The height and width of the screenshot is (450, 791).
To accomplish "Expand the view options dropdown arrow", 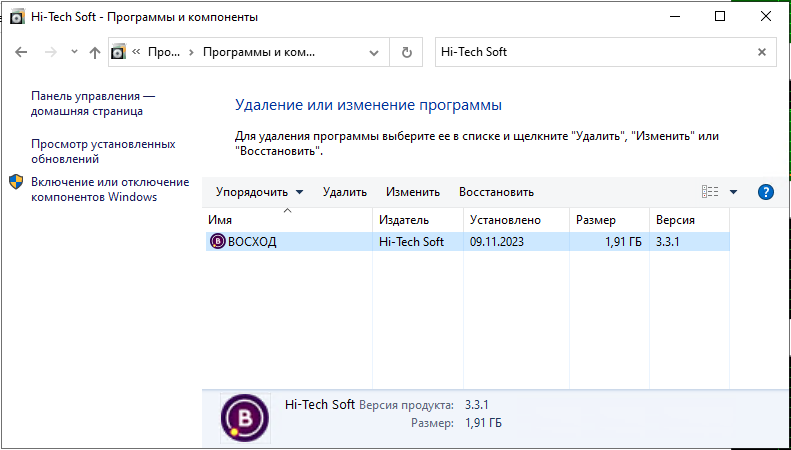I will pyautogui.click(x=733, y=192).
